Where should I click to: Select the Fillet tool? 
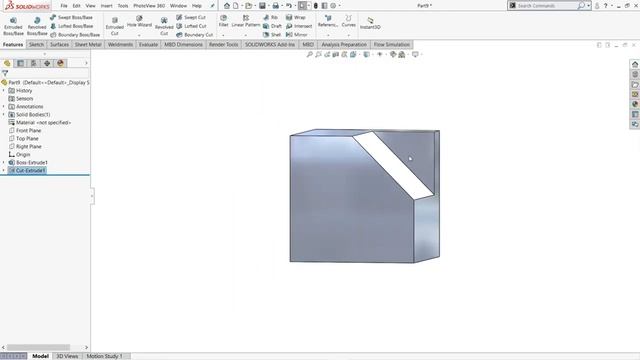tap(223, 22)
